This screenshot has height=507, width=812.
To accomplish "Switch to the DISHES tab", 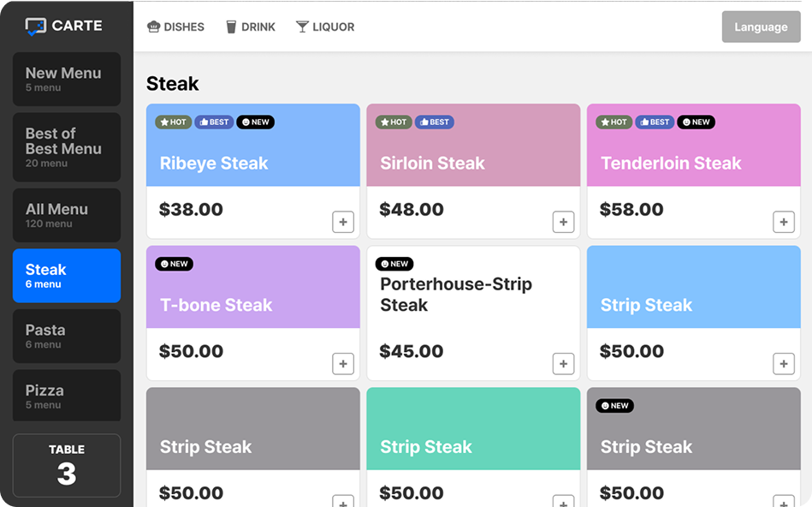I will click(x=175, y=27).
